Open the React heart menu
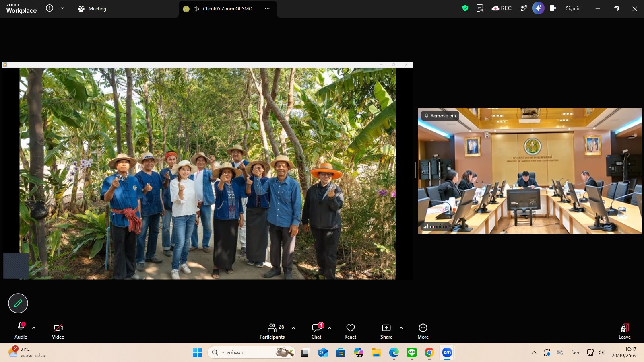 [x=350, y=331]
